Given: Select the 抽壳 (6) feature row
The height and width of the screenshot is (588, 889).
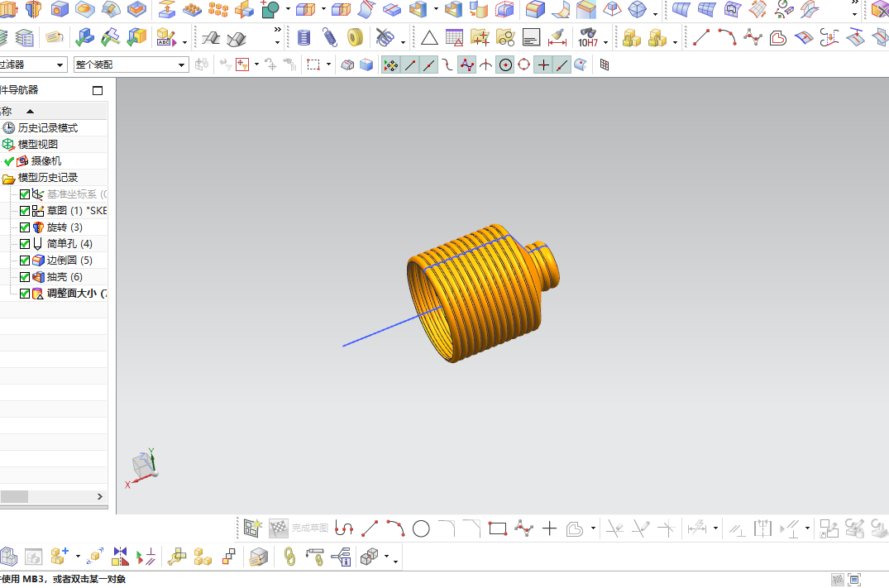Looking at the screenshot, I should (x=65, y=277).
